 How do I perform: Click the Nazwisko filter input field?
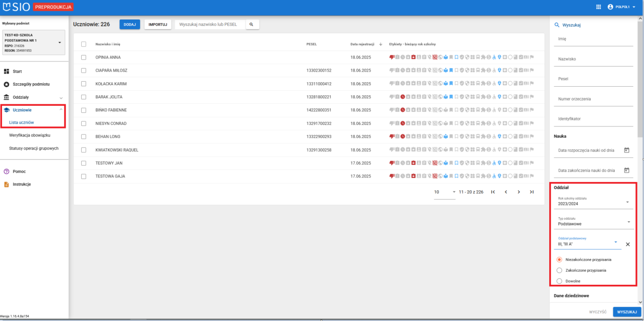(593, 59)
